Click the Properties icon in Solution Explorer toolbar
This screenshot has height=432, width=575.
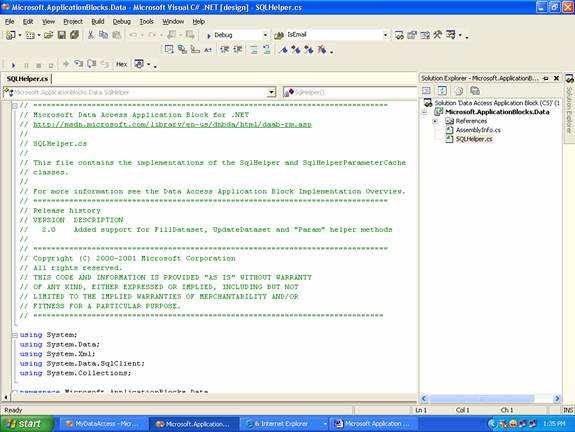point(475,91)
